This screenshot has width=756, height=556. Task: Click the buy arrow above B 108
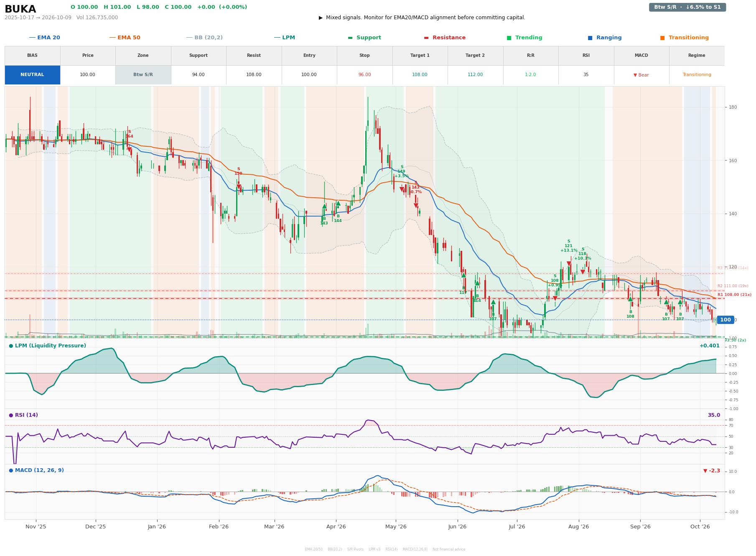(x=630, y=299)
